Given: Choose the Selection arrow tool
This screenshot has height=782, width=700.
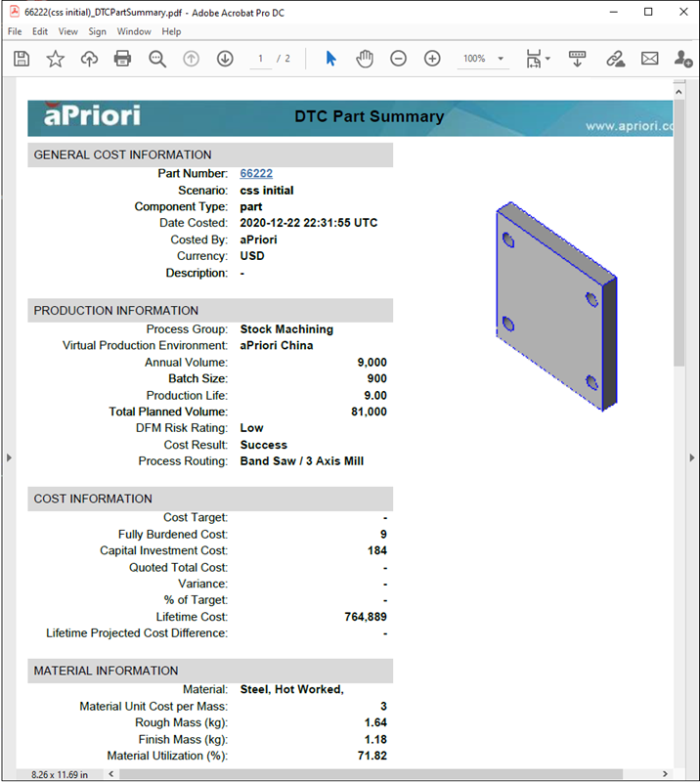Looking at the screenshot, I should [x=330, y=59].
